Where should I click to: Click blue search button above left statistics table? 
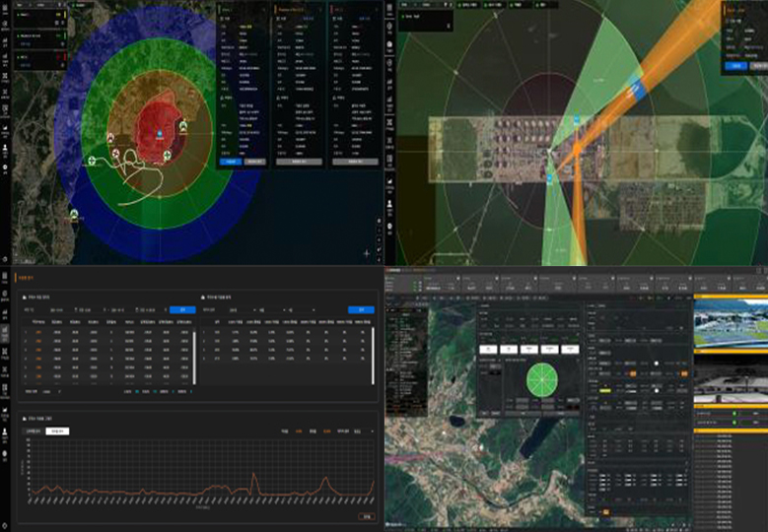click(182, 309)
